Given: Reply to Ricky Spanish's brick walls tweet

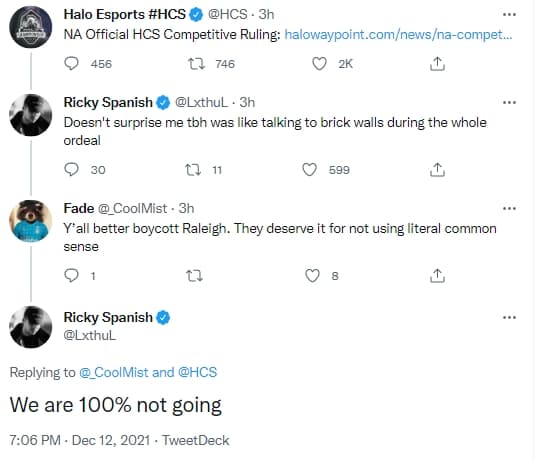Looking at the screenshot, I should click(x=71, y=170).
